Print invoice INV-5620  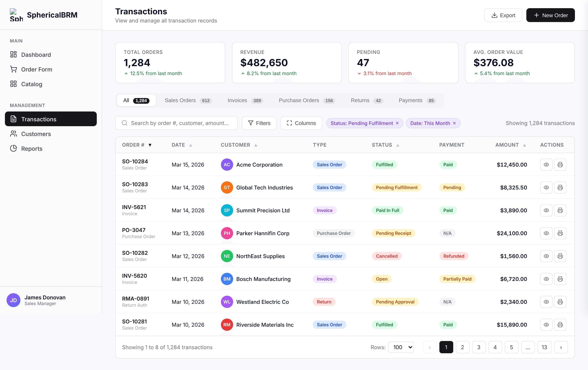(560, 279)
